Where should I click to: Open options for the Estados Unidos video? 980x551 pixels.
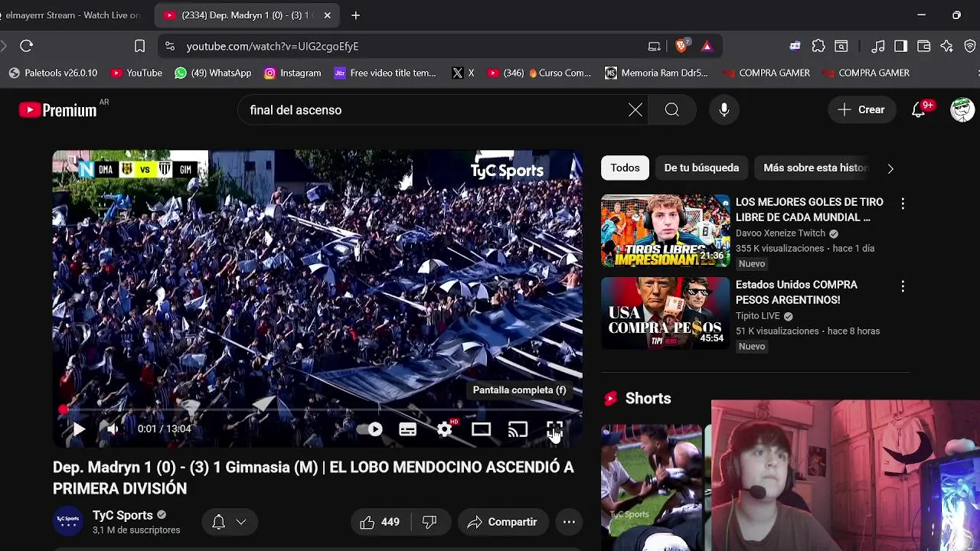tap(903, 286)
